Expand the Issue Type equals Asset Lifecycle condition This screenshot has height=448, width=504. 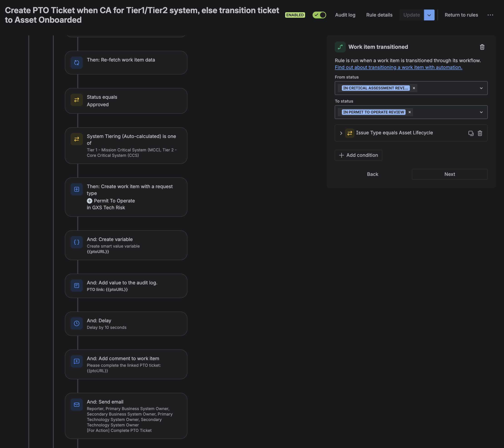(x=341, y=133)
